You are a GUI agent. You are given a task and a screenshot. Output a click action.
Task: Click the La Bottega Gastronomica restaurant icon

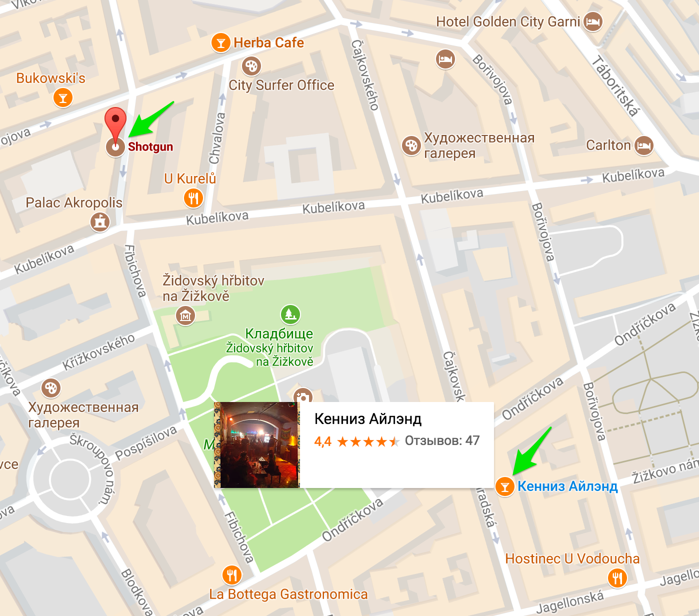tap(231, 575)
